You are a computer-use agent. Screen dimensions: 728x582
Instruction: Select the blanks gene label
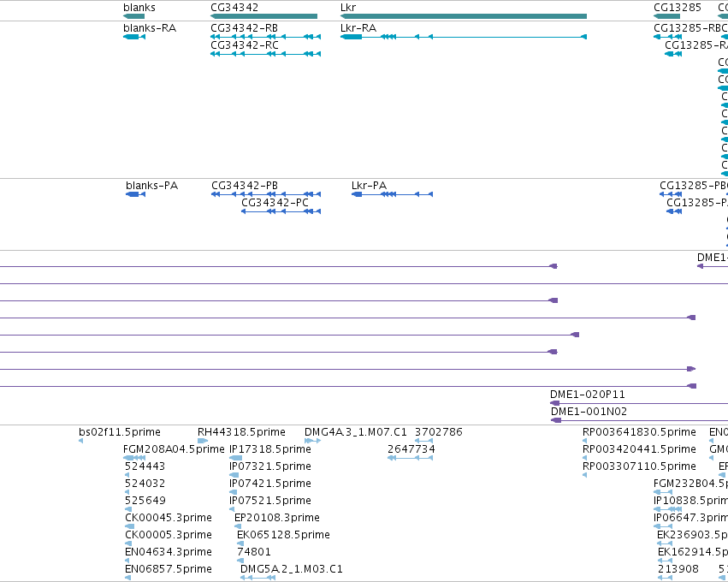click(139, 8)
